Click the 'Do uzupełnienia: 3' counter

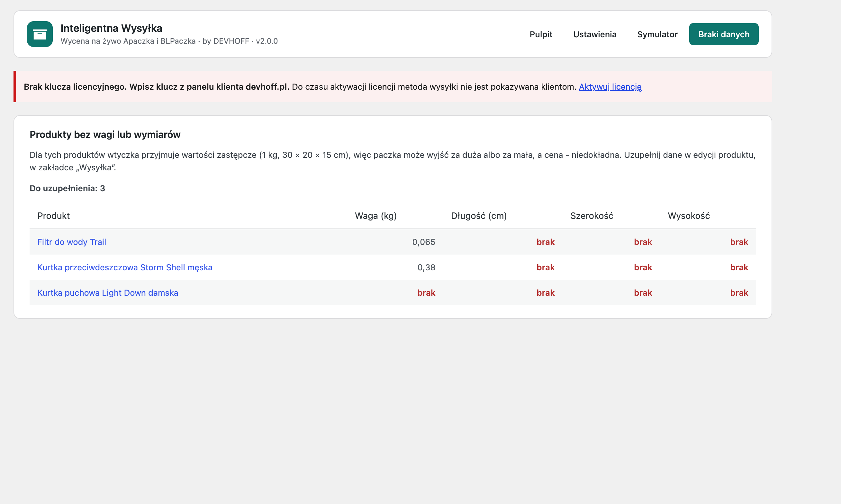click(x=67, y=188)
